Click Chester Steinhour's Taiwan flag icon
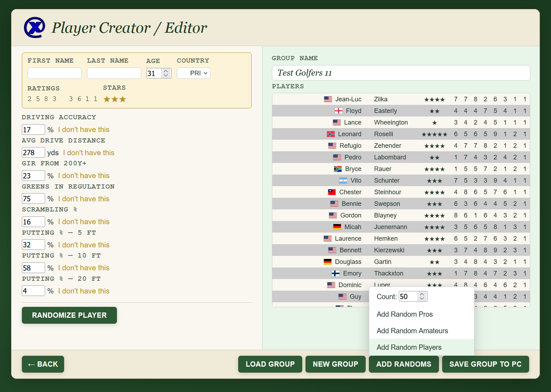 coord(332,192)
